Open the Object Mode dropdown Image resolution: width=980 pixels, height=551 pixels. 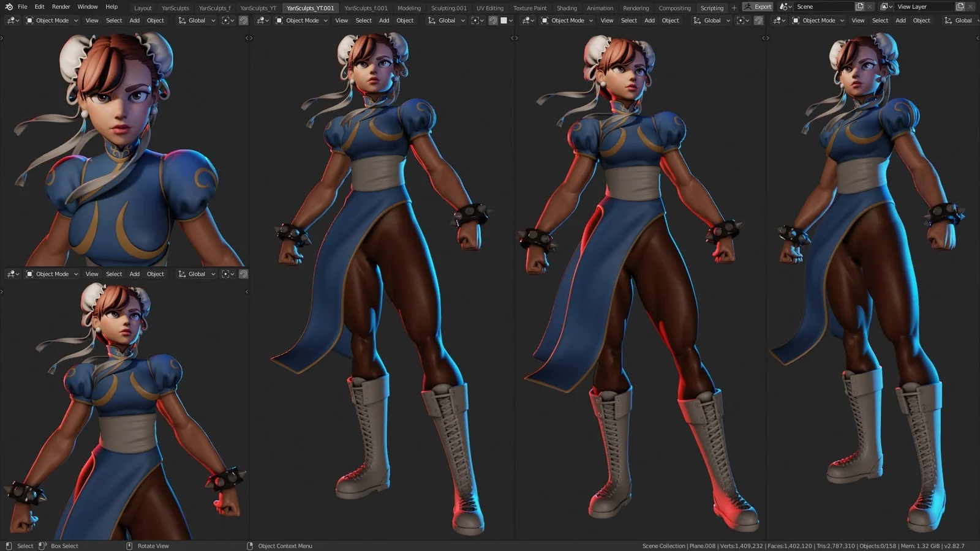point(52,20)
